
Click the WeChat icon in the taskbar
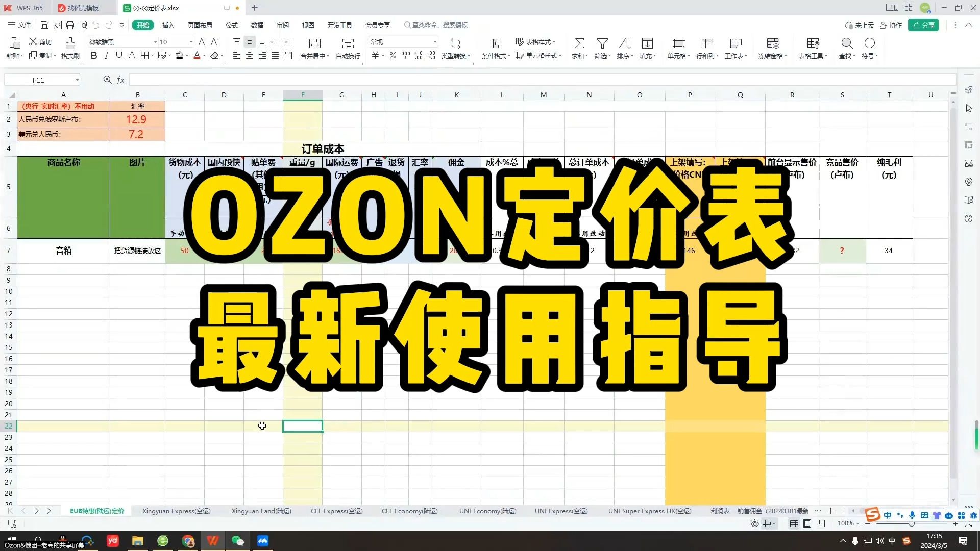(x=238, y=541)
